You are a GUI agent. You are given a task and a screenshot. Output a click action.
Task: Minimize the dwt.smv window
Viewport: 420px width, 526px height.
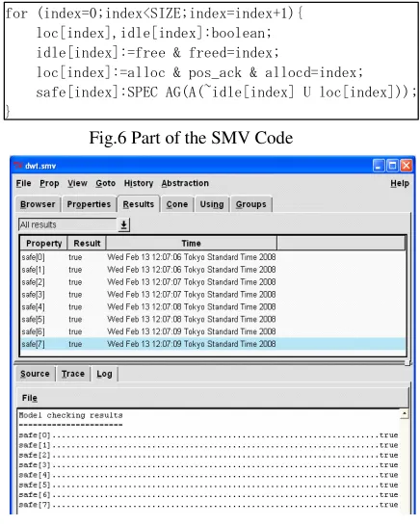click(x=379, y=166)
